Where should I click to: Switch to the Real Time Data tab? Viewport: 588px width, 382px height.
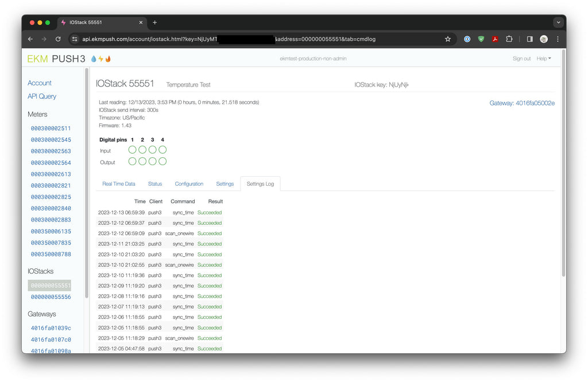(119, 184)
